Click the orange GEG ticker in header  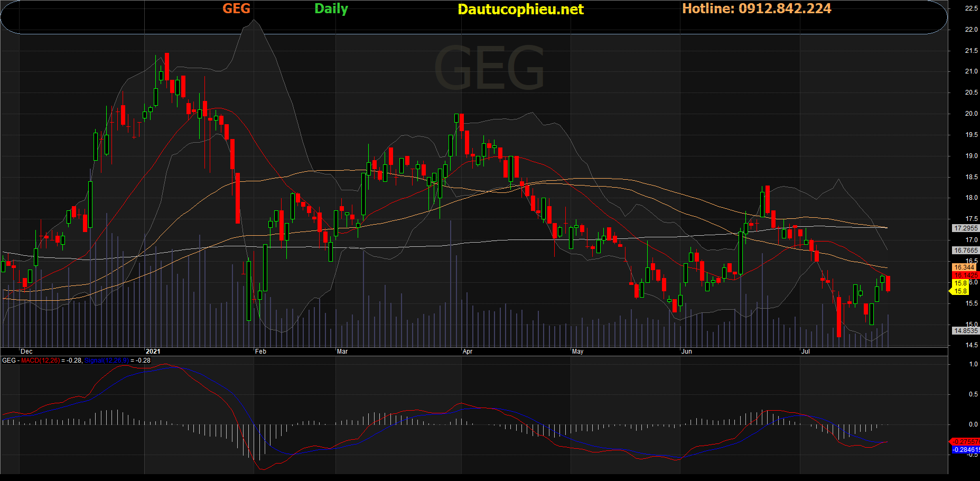click(236, 8)
